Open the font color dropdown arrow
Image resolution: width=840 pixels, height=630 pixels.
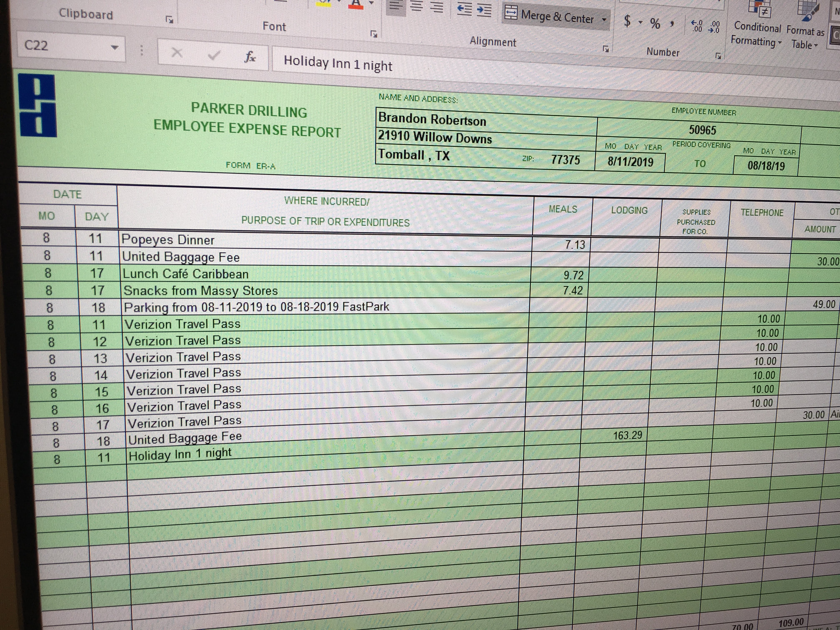coord(371,3)
